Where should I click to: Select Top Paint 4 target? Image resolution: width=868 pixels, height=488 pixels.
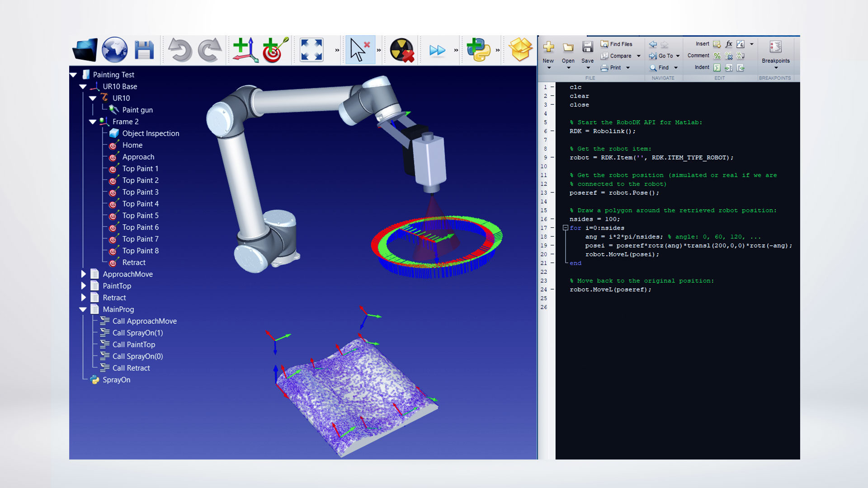point(140,204)
